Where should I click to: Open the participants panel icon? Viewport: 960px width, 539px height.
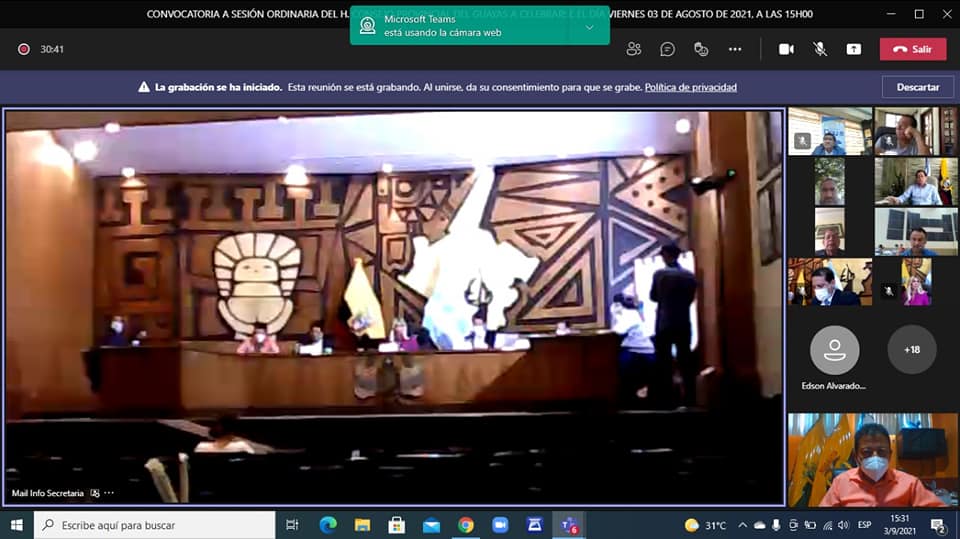(x=633, y=49)
